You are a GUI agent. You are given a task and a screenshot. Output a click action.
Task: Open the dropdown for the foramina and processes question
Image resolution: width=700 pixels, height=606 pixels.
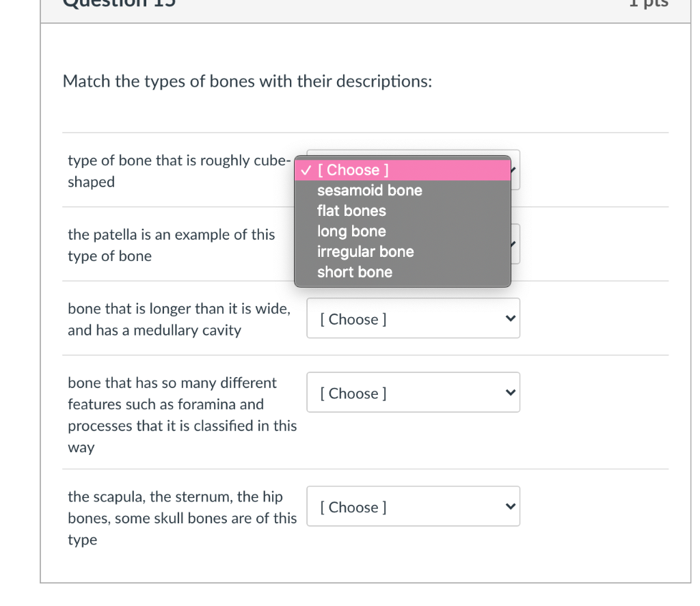[x=413, y=392]
